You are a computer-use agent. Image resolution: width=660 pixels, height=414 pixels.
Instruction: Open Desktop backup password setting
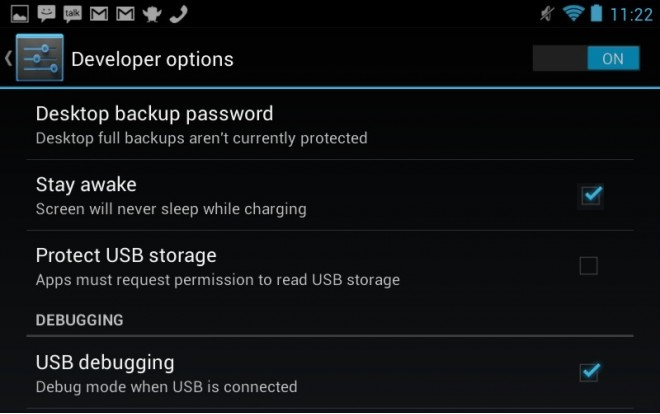coord(330,125)
